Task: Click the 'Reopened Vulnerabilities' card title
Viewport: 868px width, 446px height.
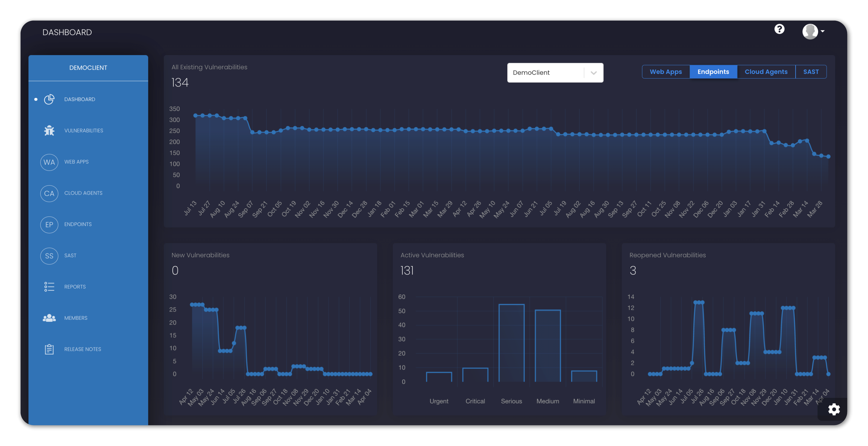Action: pos(667,255)
